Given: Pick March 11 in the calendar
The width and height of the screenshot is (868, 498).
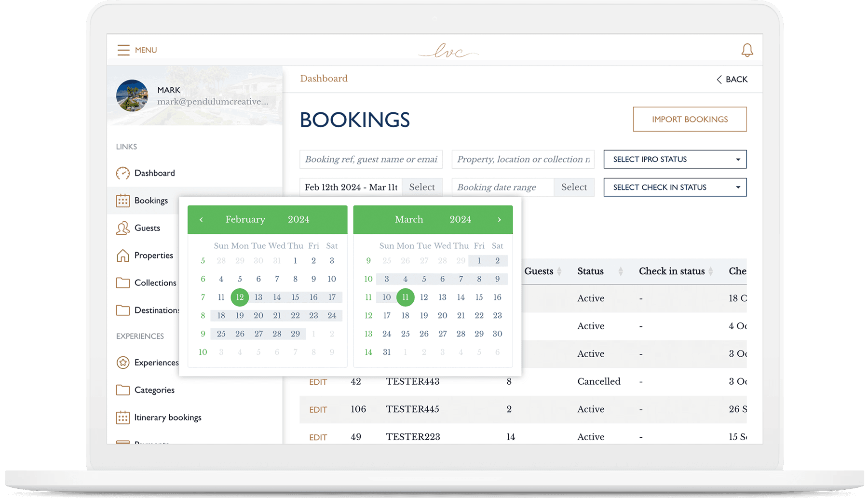Looking at the screenshot, I should [x=405, y=297].
